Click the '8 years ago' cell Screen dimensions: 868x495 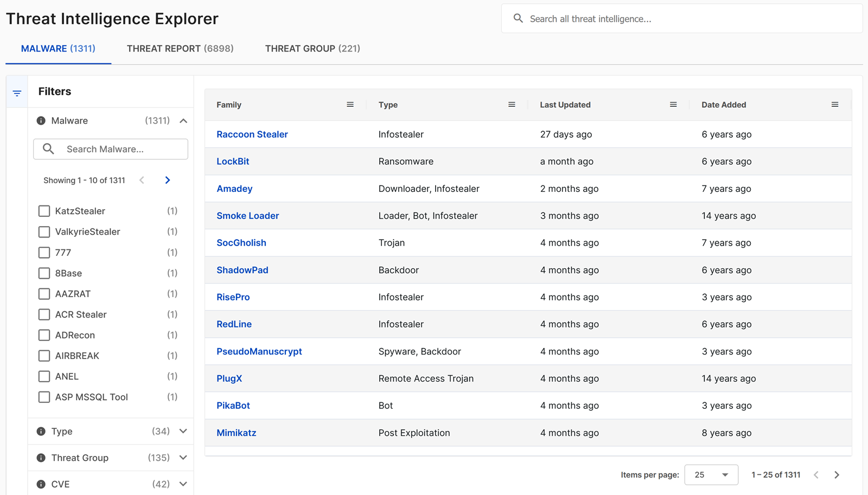726,433
